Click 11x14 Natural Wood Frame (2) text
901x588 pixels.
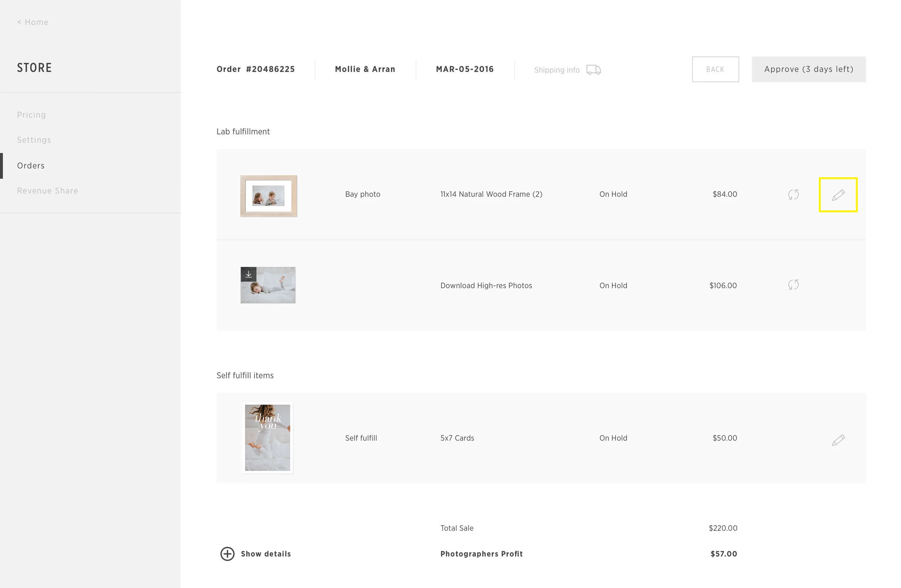pos(491,194)
